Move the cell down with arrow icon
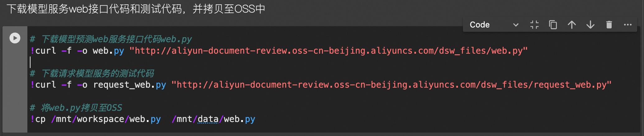 (x=590, y=25)
